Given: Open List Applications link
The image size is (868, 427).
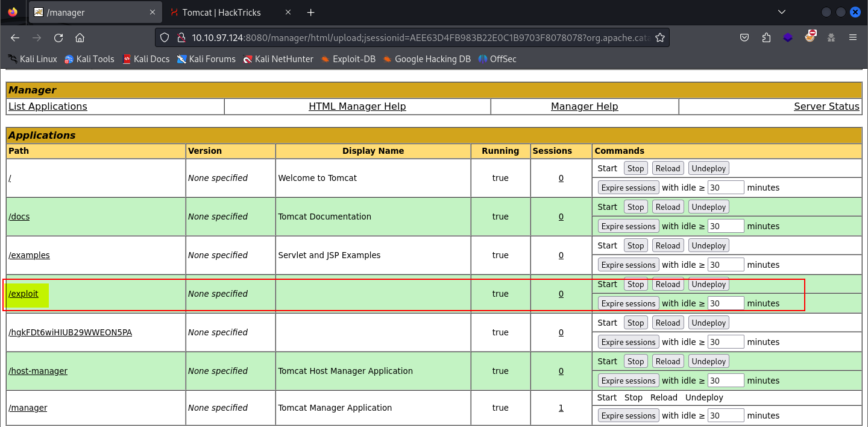Looking at the screenshot, I should point(48,106).
